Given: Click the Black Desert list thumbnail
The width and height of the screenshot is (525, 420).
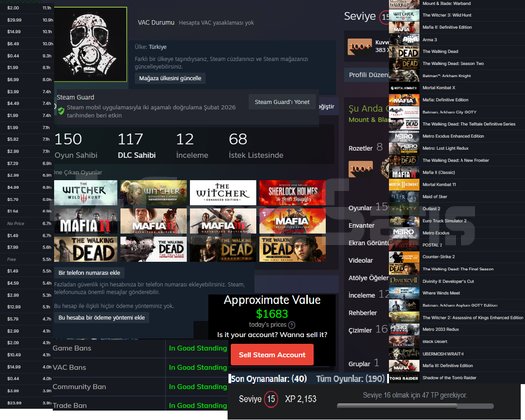Looking at the screenshot, I should point(404,342).
